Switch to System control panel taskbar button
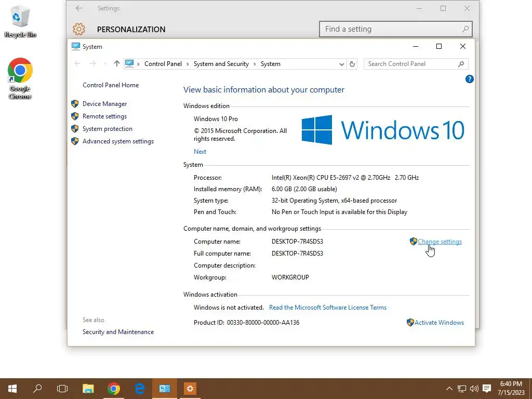Screen dimensions: 532x399 165,389
